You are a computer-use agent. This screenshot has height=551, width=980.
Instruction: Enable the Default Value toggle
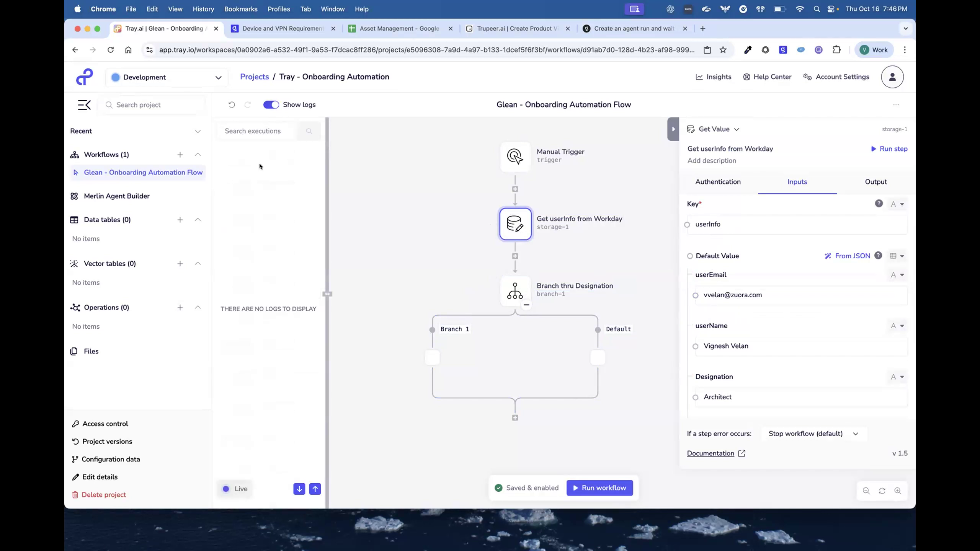pos(690,256)
